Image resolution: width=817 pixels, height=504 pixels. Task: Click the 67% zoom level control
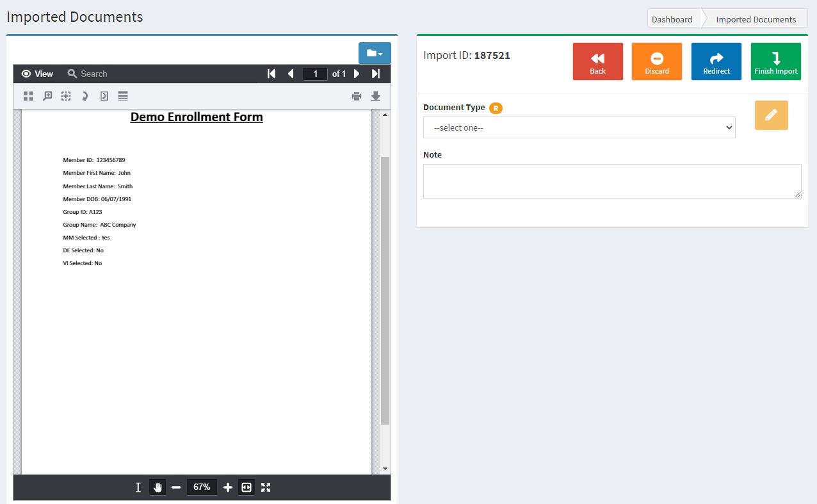click(202, 487)
